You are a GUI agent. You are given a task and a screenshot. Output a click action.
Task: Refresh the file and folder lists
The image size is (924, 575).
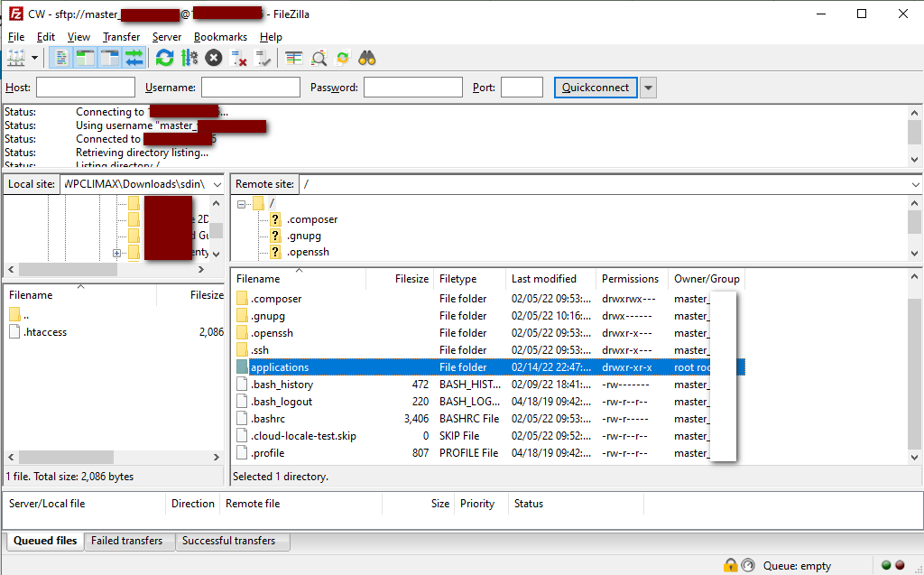click(164, 58)
